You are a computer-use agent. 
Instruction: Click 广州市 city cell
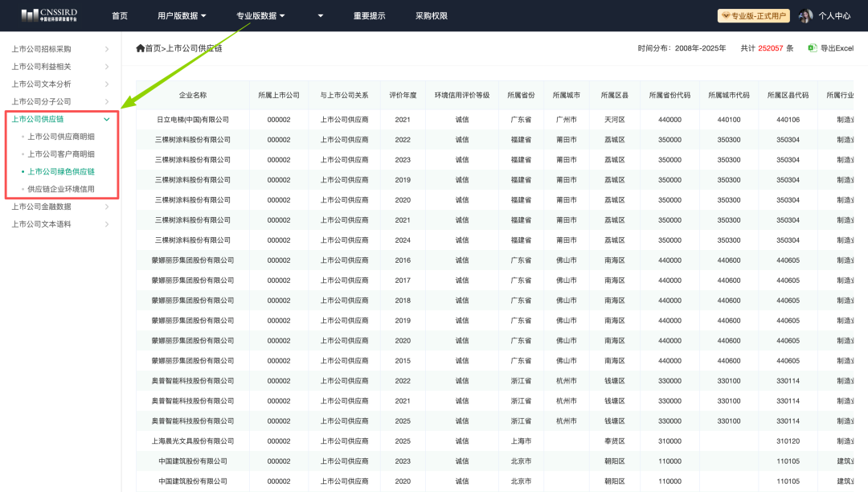click(567, 120)
